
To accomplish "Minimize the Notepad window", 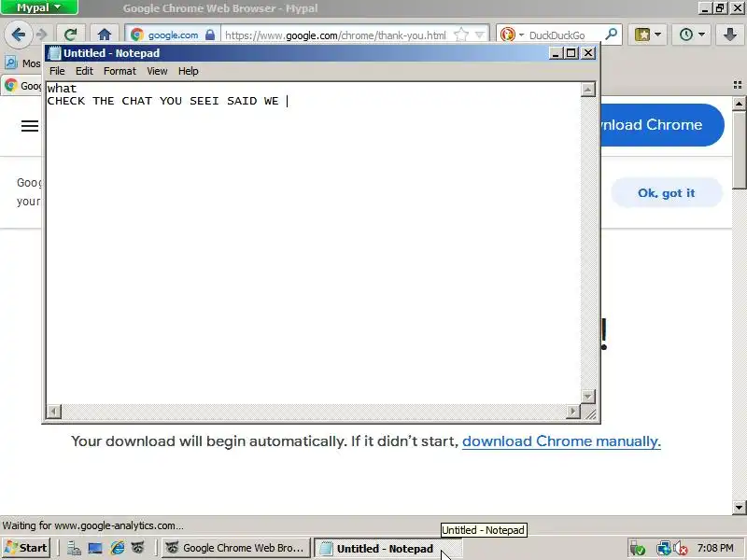I will [555, 53].
